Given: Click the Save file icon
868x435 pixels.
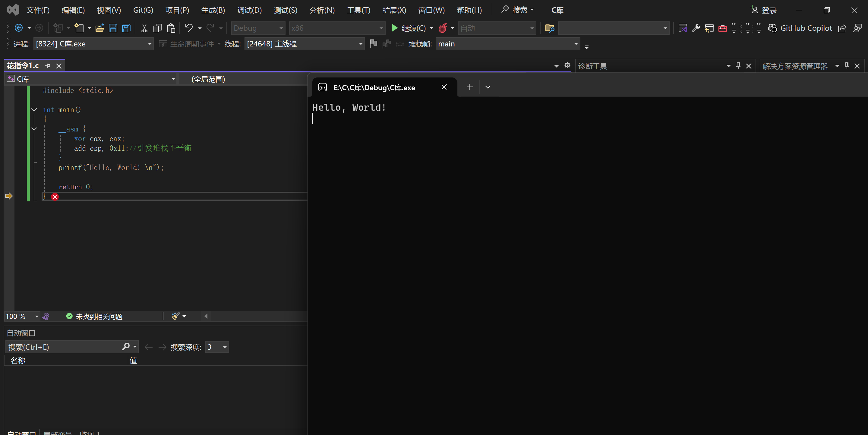Looking at the screenshot, I should pos(113,28).
